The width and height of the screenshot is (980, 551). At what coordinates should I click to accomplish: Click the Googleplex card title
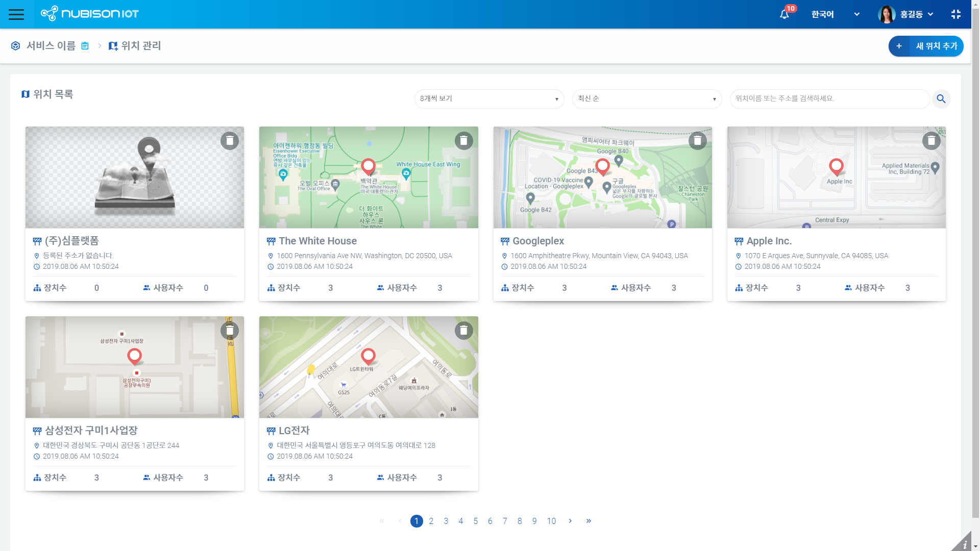[538, 241]
